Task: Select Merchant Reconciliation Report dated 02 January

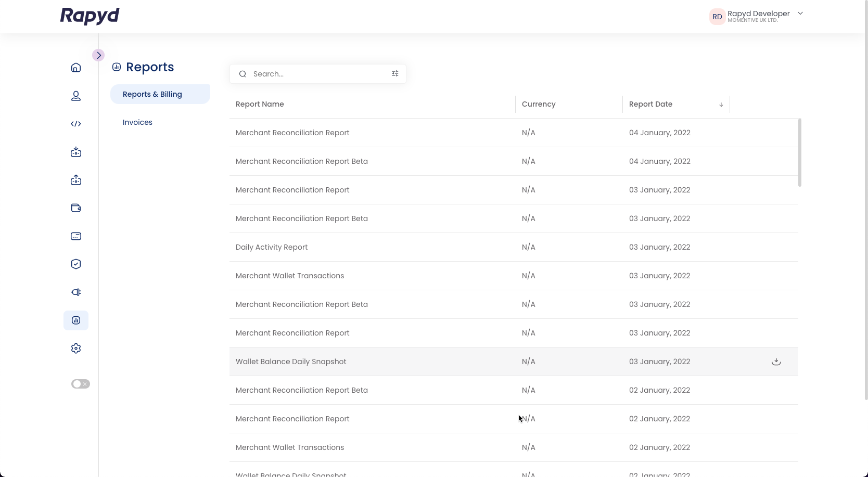Action: coord(514,419)
